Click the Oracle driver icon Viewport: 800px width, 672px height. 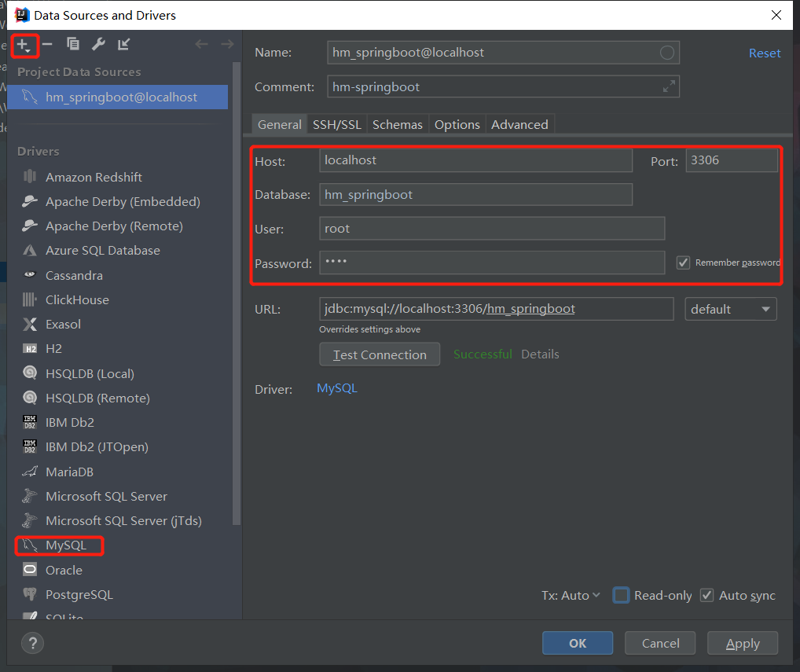pos(30,570)
